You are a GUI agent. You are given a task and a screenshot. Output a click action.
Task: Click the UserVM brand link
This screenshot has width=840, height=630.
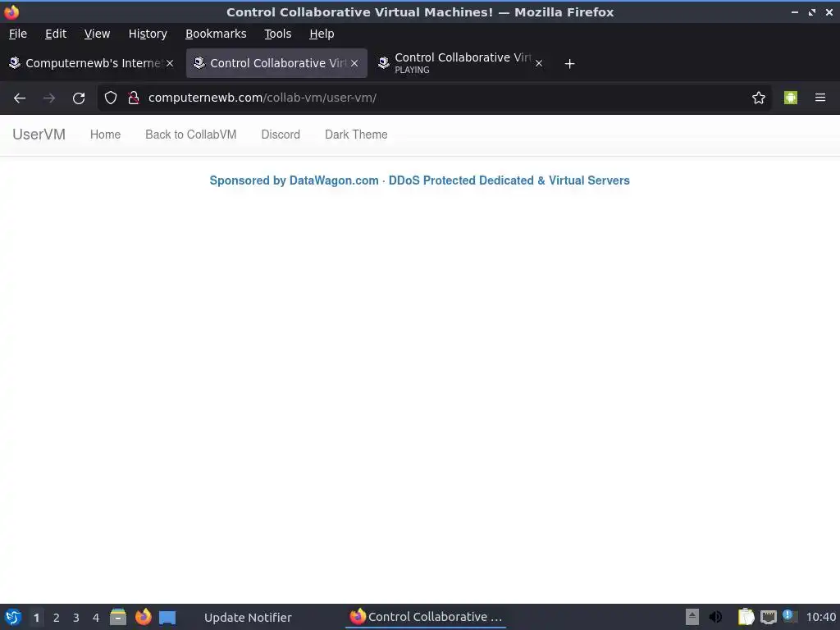point(39,135)
